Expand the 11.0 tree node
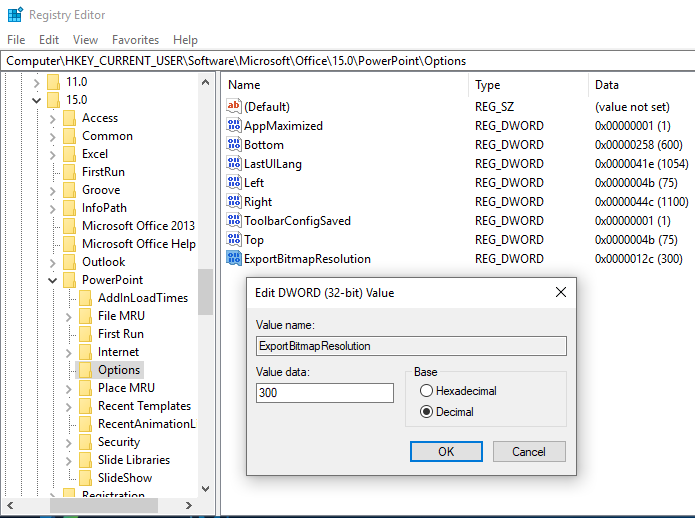Image resolution: width=695 pixels, height=518 pixels. point(37,82)
